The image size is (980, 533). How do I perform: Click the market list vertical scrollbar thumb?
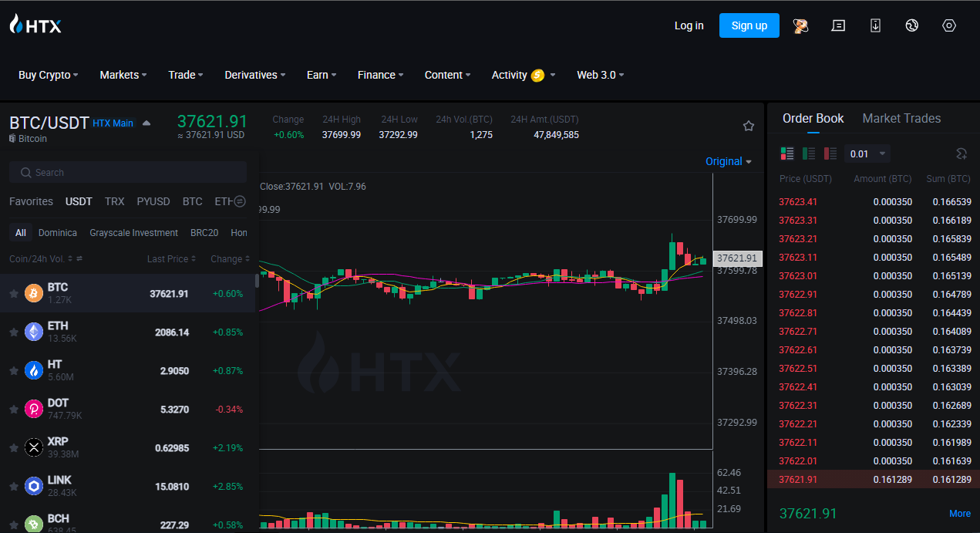(257, 280)
